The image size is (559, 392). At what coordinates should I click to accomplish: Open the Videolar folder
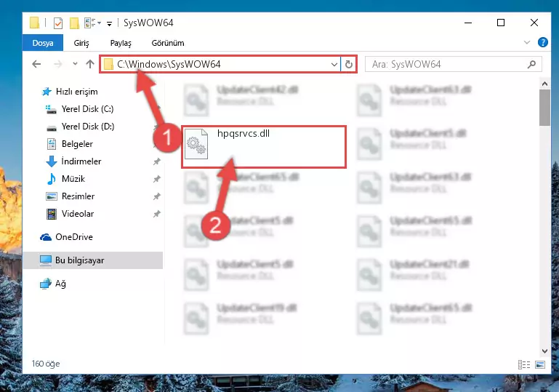[78, 214]
